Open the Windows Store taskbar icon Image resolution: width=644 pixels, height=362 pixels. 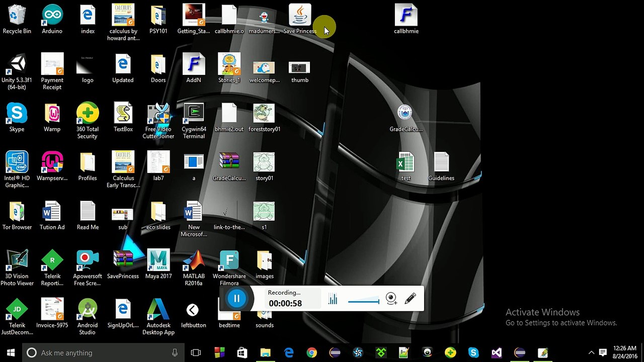tap(242, 352)
